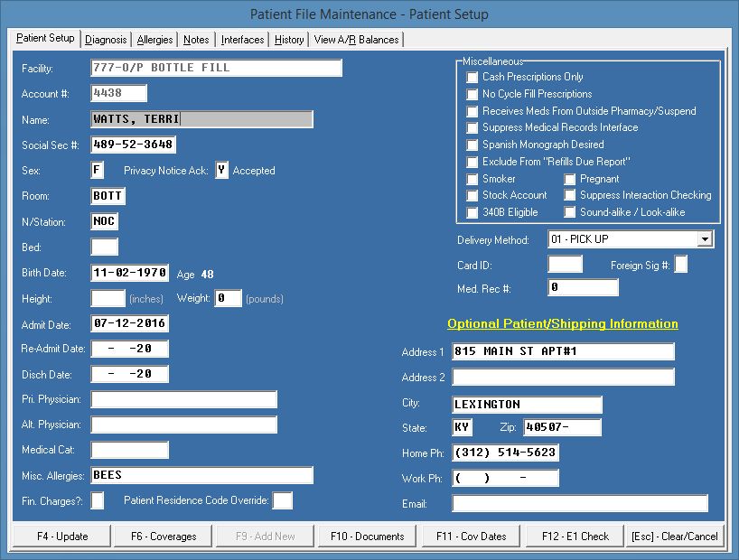Image resolution: width=739 pixels, height=560 pixels.
Task: Enable the 340B Eligible checkbox
Action: click(472, 212)
